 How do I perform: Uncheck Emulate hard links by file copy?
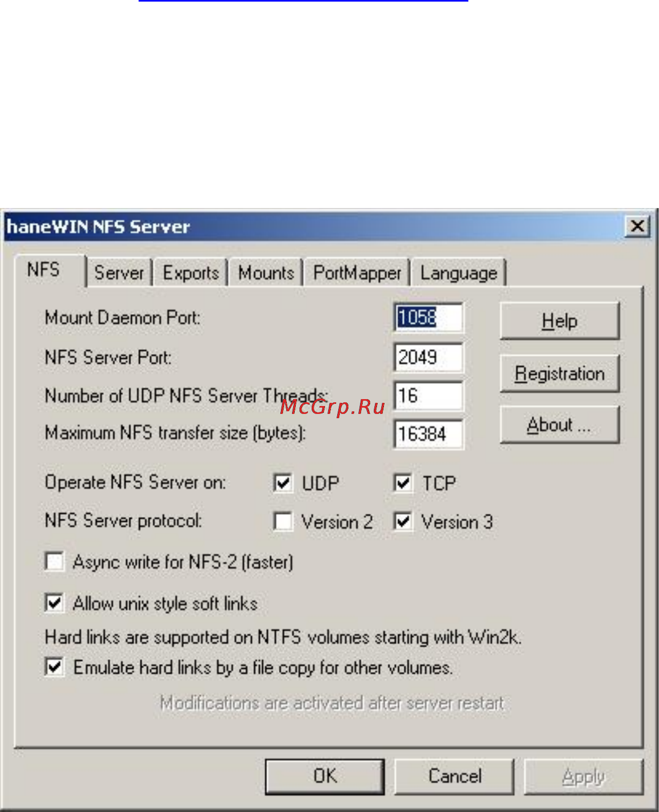55,667
